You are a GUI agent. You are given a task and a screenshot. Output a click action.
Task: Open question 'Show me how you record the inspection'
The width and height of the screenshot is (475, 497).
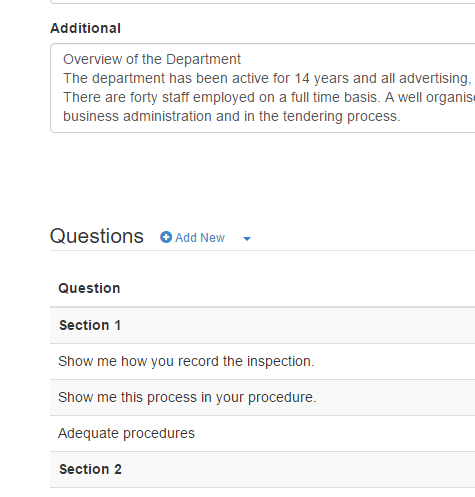click(263, 361)
